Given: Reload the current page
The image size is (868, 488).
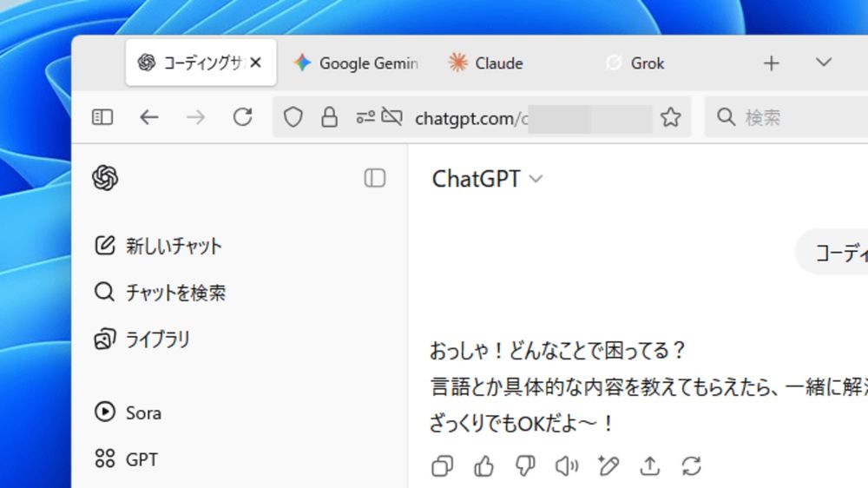Looking at the screenshot, I should [x=242, y=117].
